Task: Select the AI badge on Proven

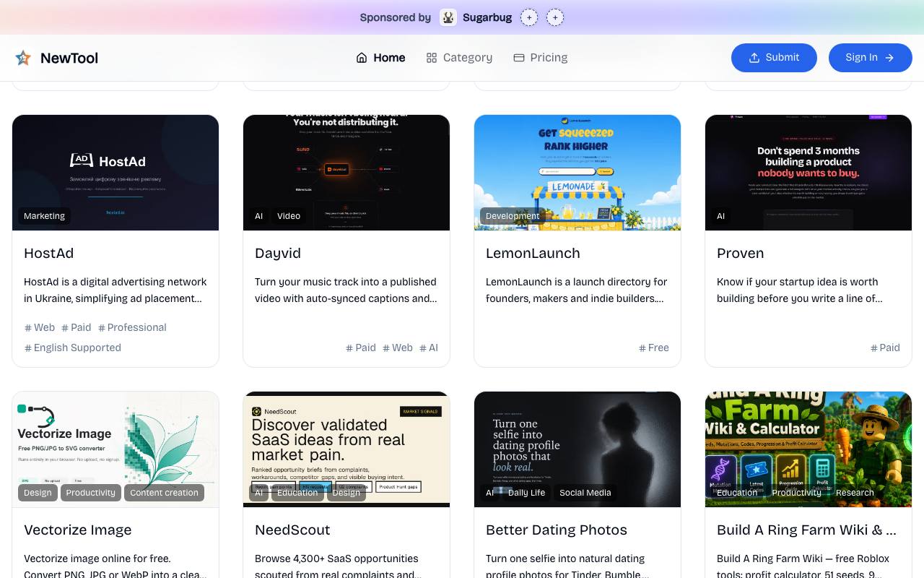Action: [720, 216]
